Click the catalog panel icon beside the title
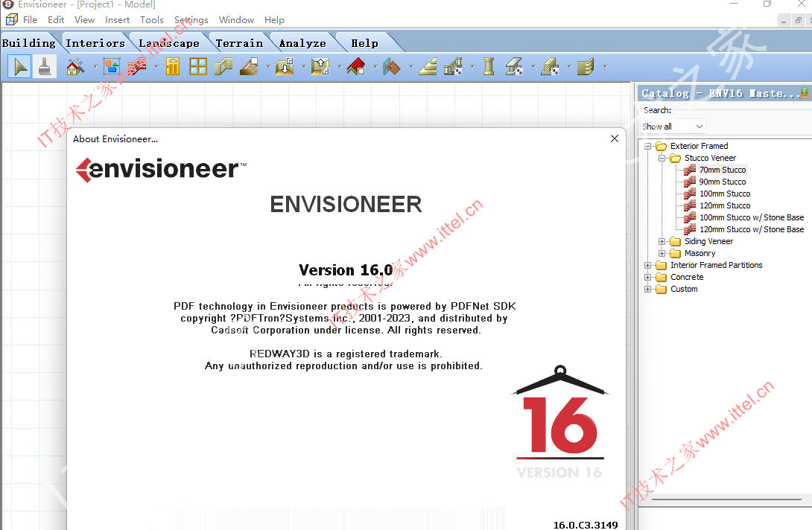The height and width of the screenshot is (530, 812). pyautogui.click(x=804, y=93)
